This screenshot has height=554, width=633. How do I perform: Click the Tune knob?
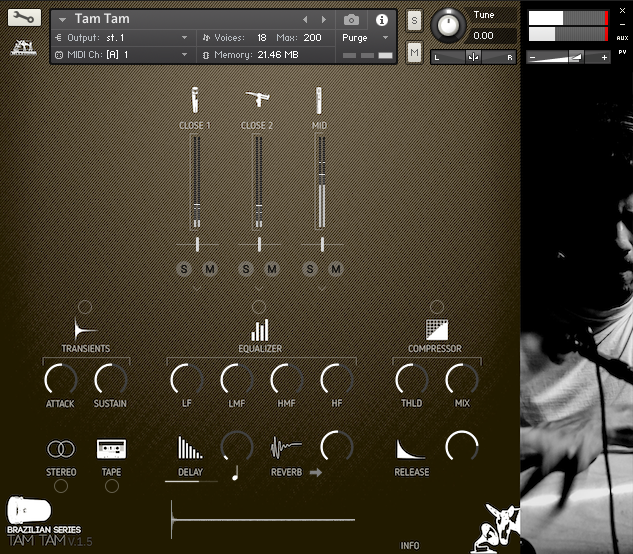[x=448, y=24]
